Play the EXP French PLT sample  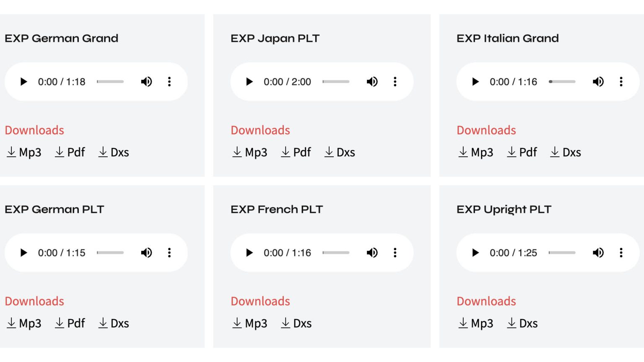[x=249, y=253]
